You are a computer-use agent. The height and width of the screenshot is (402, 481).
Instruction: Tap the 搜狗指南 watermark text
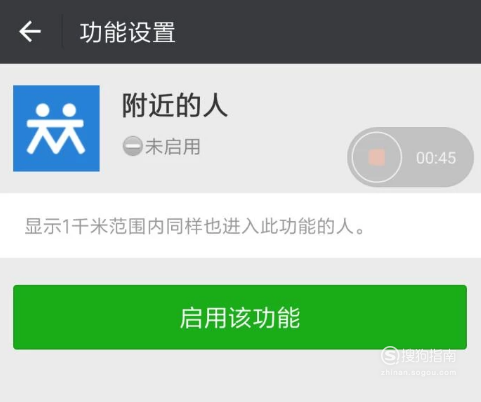point(428,356)
